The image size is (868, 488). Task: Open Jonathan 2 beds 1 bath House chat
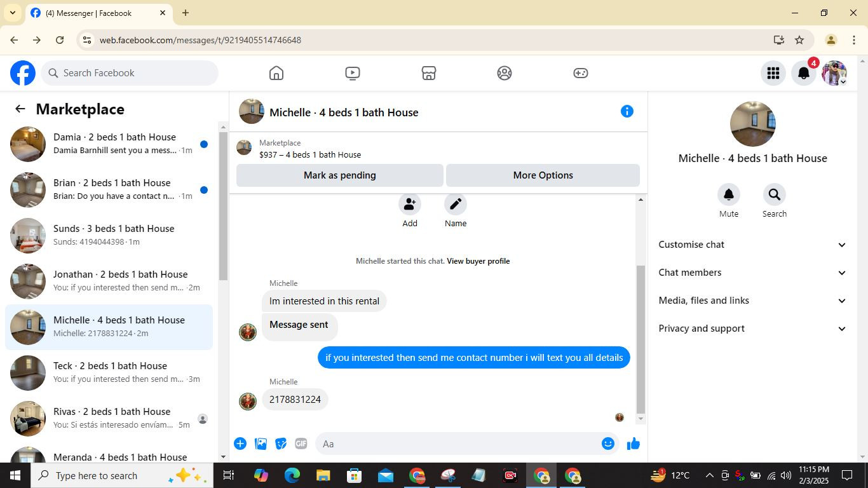(109, 281)
